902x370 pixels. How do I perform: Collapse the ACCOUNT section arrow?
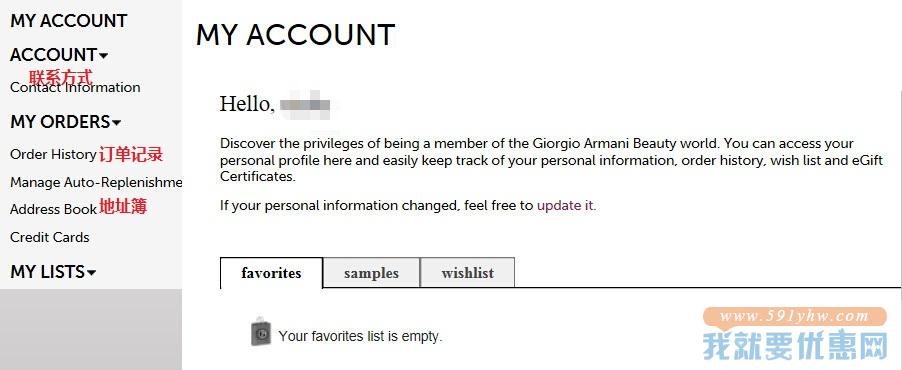tap(104, 56)
